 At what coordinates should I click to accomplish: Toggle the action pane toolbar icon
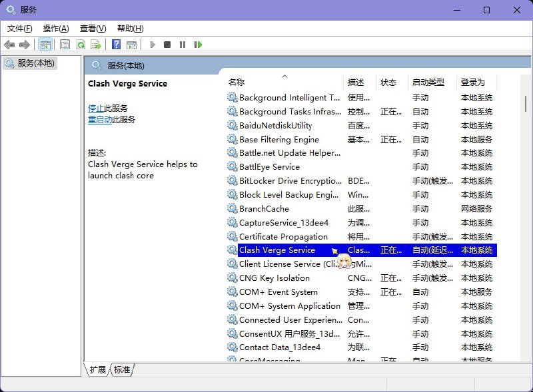(132, 44)
